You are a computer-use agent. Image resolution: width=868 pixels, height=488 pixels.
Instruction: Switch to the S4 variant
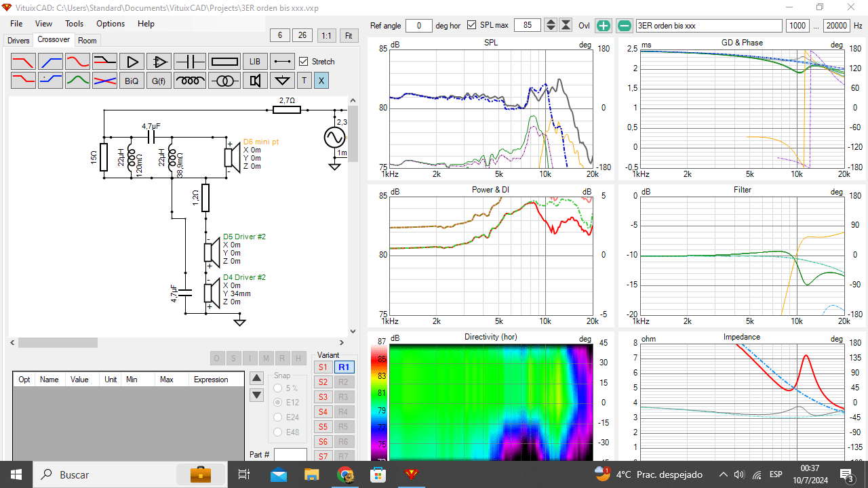pyautogui.click(x=323, y=412)
